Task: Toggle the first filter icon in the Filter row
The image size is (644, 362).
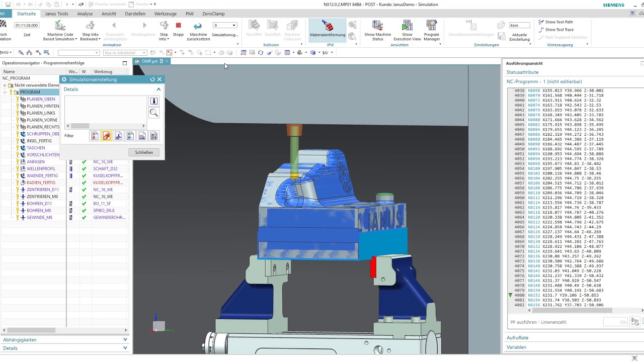Action: (95, 136)
